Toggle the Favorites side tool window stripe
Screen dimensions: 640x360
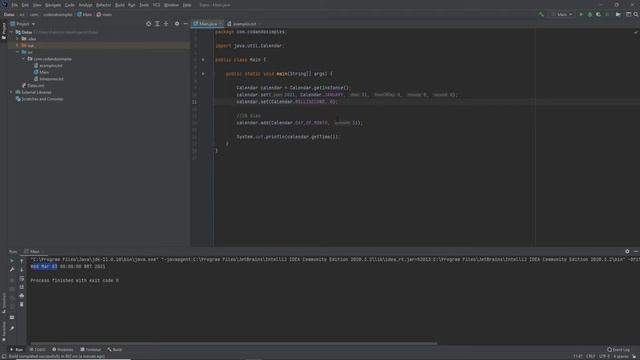[x=4, y=331]
